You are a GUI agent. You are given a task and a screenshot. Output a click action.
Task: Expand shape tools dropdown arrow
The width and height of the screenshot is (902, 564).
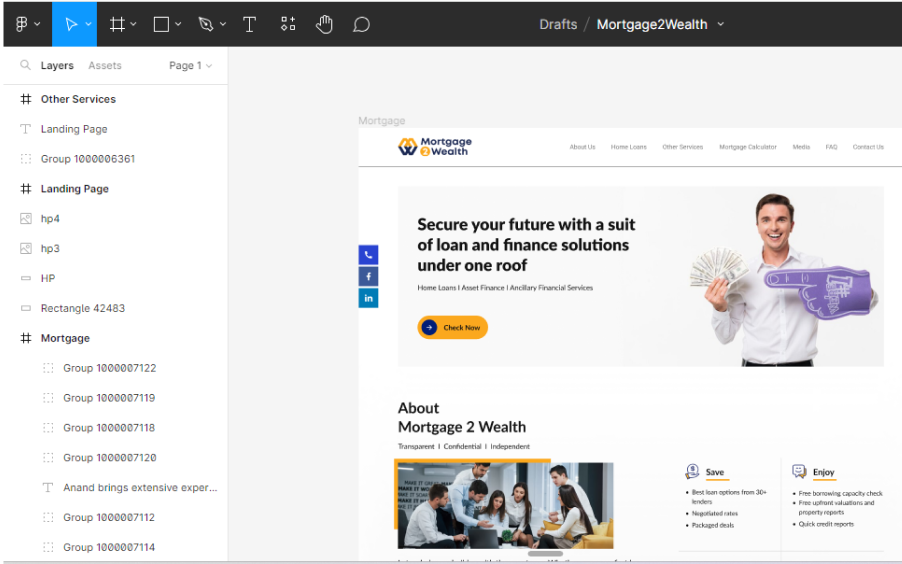click(178, 24)
